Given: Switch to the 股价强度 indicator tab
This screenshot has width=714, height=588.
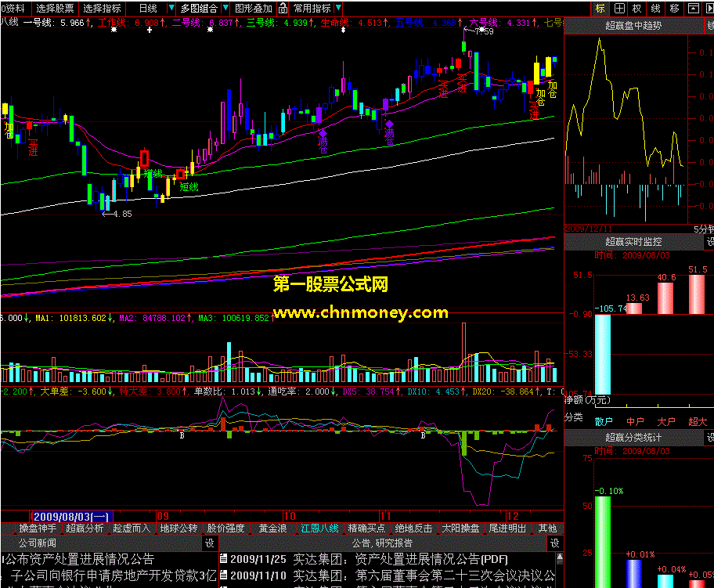Looking at the screenshot, I should tap(225, 528).
